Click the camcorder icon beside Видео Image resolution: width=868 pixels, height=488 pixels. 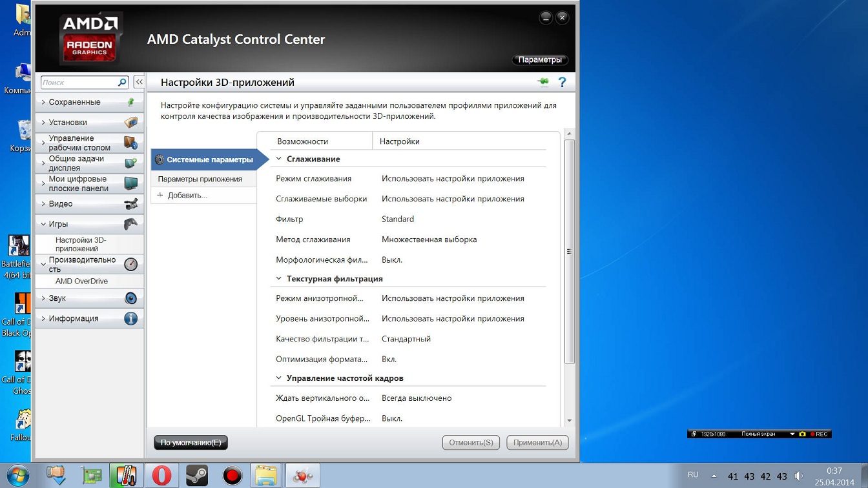(130, 204)
